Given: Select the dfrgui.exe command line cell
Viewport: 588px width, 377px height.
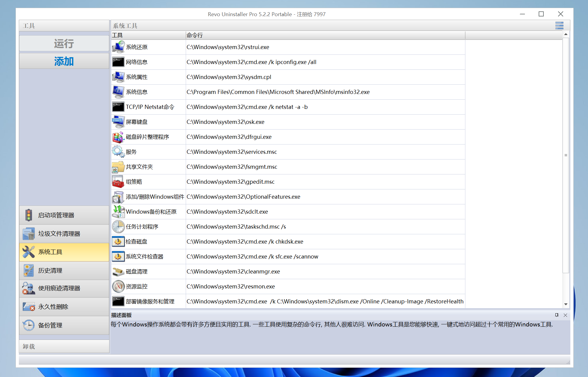Looking at the screenshot, I should pos(325,137).
